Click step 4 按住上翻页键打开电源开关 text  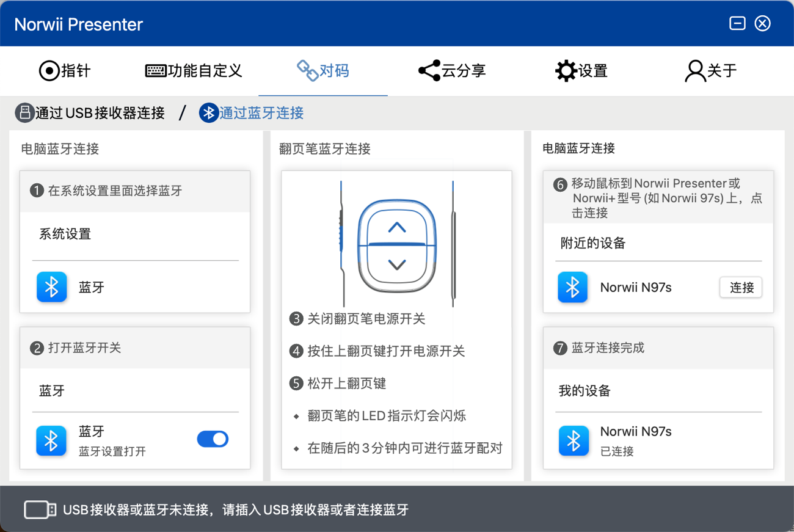(387, 351)
